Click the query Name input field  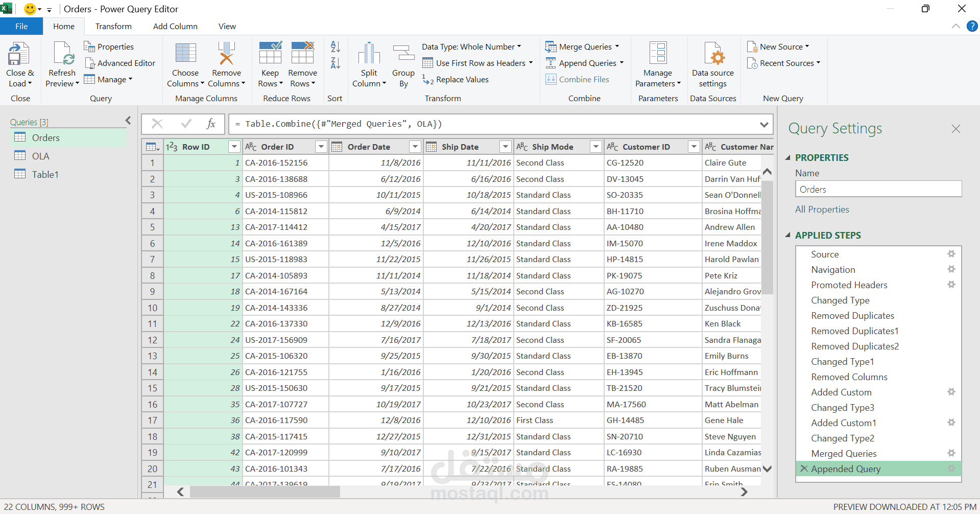coord(878,189)
